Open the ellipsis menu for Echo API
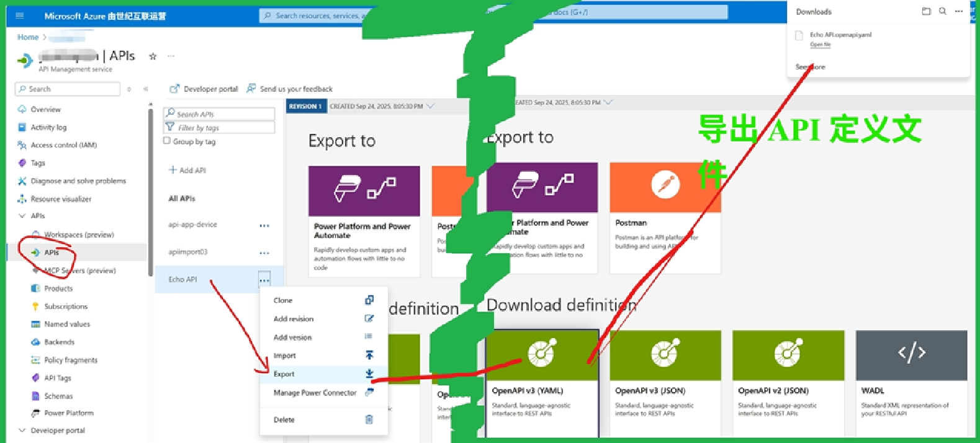 click(264, 280)
